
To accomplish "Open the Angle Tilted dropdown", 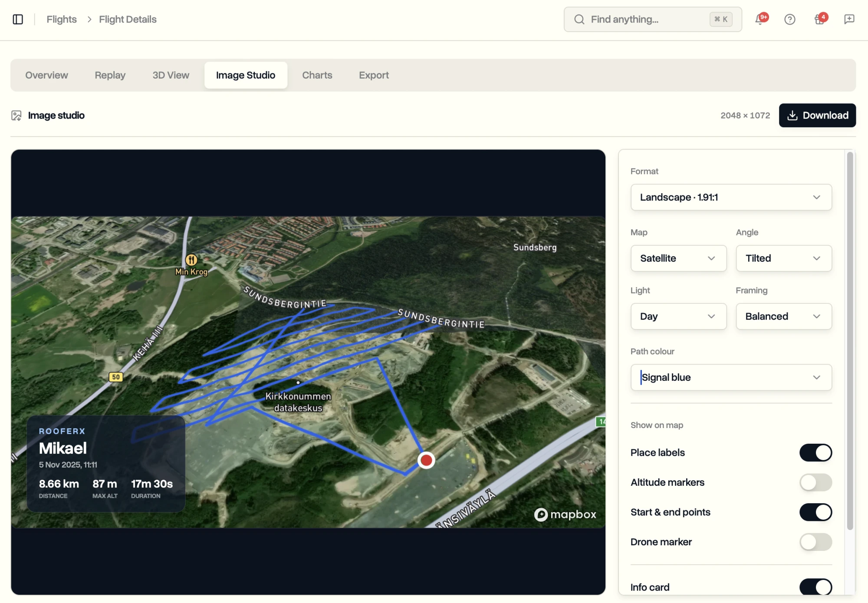I will tap(784, 258).
